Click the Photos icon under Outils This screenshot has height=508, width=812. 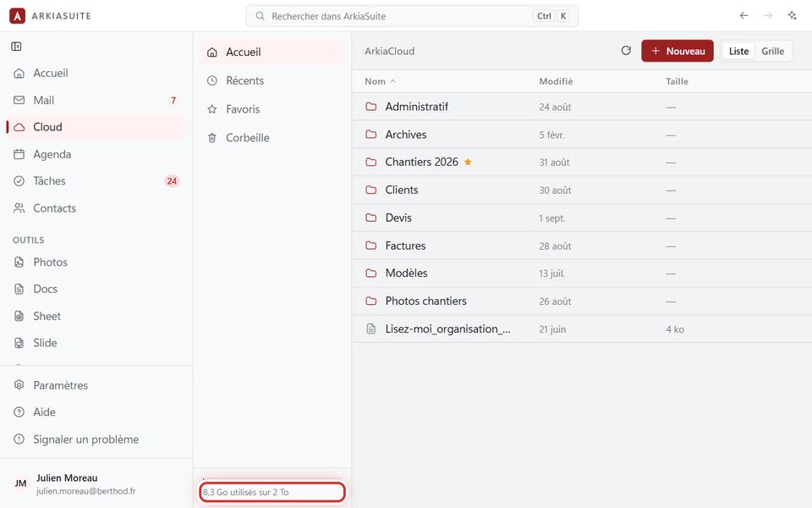click(19, 262)
